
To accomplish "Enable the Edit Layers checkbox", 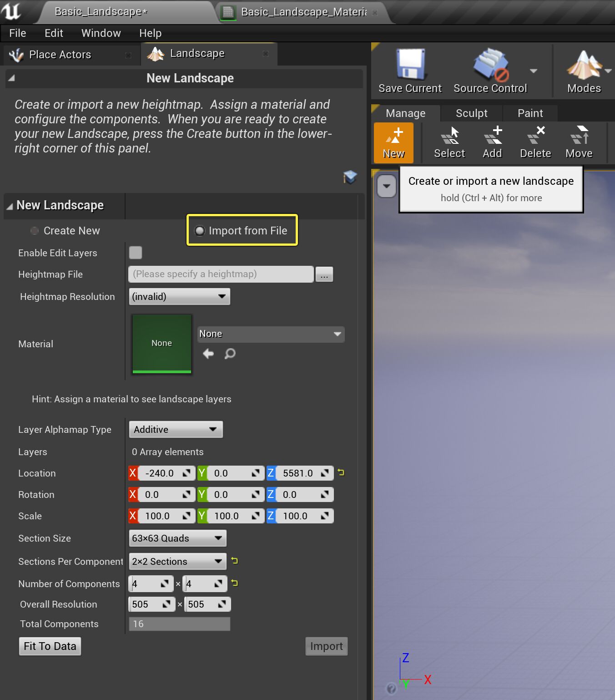I will coord(136,253).
